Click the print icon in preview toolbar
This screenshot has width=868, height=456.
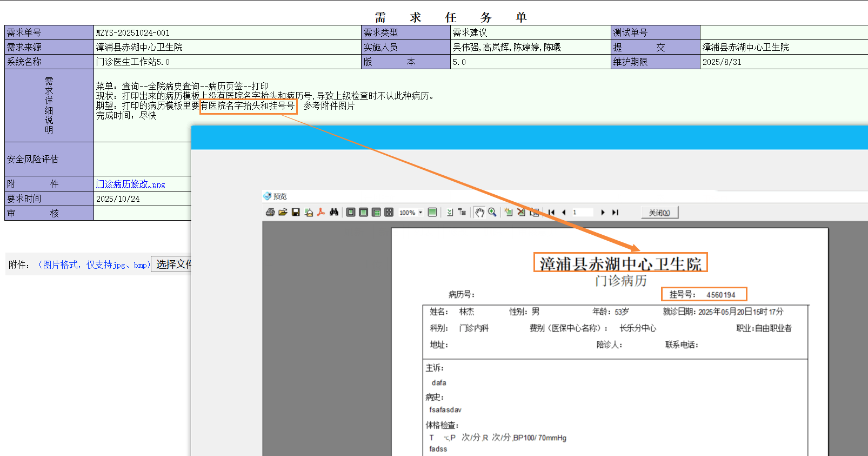click(x=270, y=213)
